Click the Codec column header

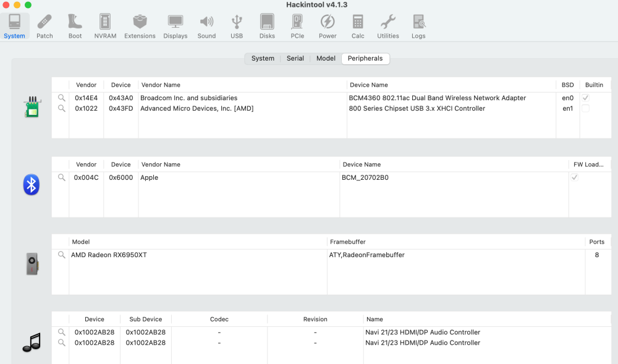click(219, 319)
